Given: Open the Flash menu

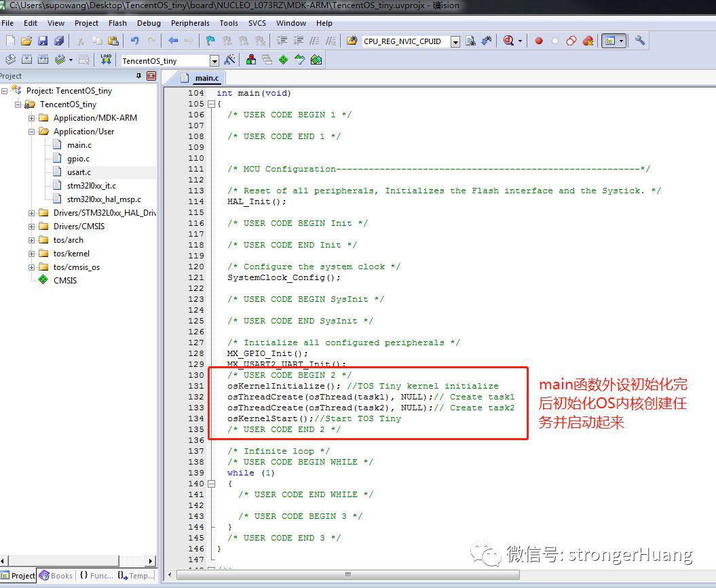Looking at the screenshot, I should (117, 23).
